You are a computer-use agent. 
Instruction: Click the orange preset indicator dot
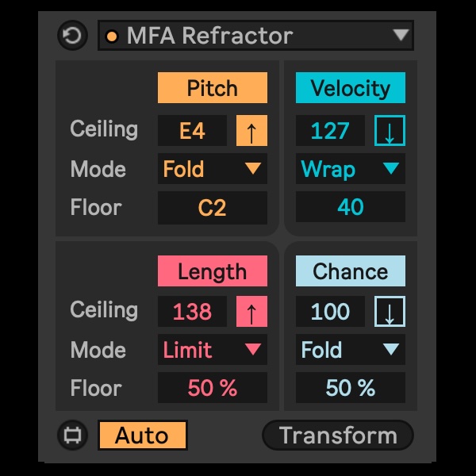pyautogui.click(x=112, y=36)
